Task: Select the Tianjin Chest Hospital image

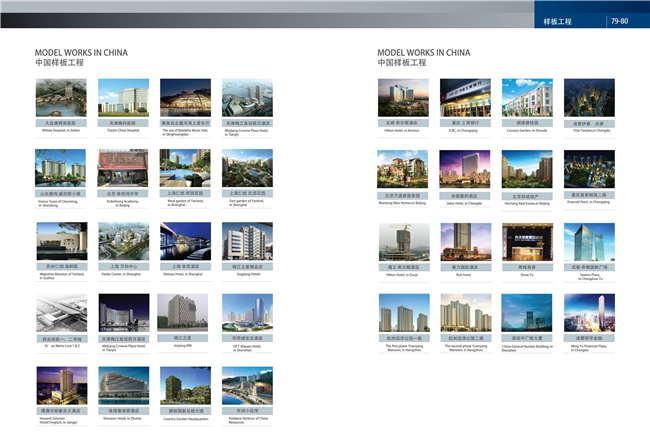Action: tap(123, 97)
